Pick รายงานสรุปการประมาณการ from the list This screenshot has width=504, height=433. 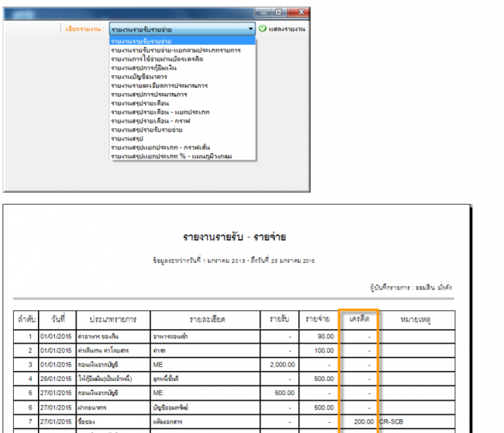pyautogui.click(x=182, y=94)
